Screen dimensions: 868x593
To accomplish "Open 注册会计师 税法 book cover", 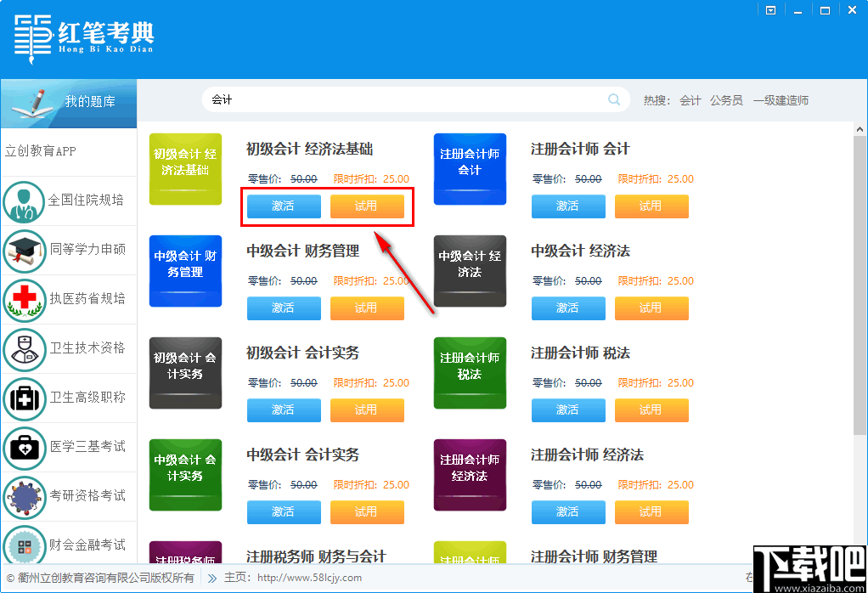I will click(470, 373).
